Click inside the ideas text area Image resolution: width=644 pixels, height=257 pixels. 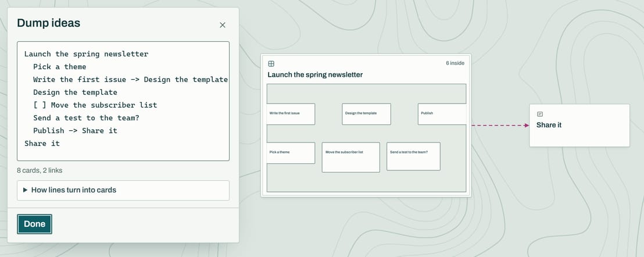click(x=123, y=101)
